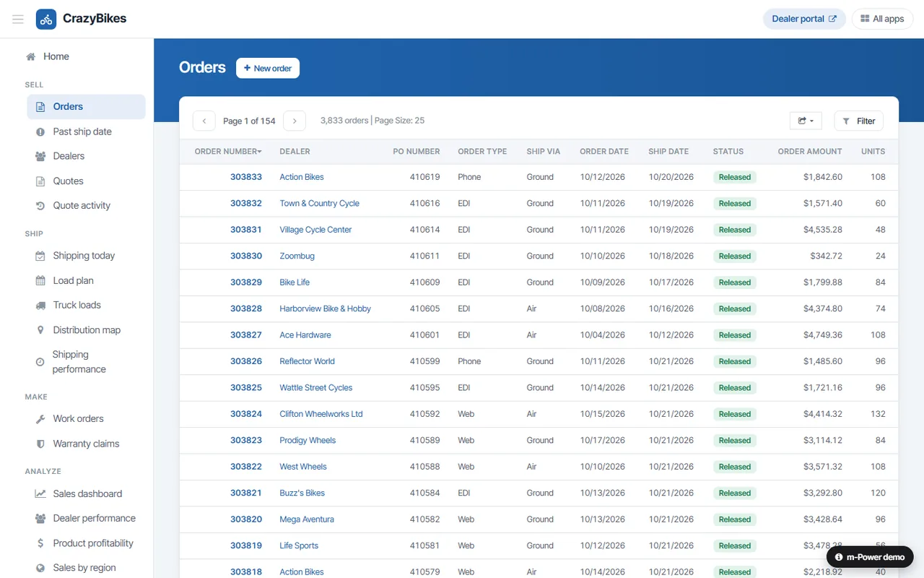Screen dimensions: 924x578
Task: Open dealer Clifton Wheelworks Ltd
Action: pyautogui.click(x=321, y=414)
